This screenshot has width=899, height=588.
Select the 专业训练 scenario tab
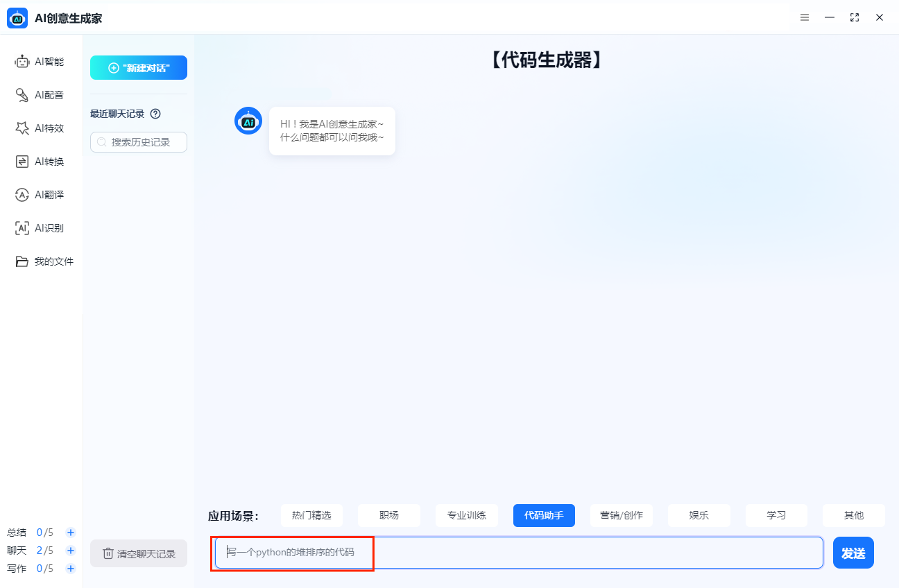(466, 515)
